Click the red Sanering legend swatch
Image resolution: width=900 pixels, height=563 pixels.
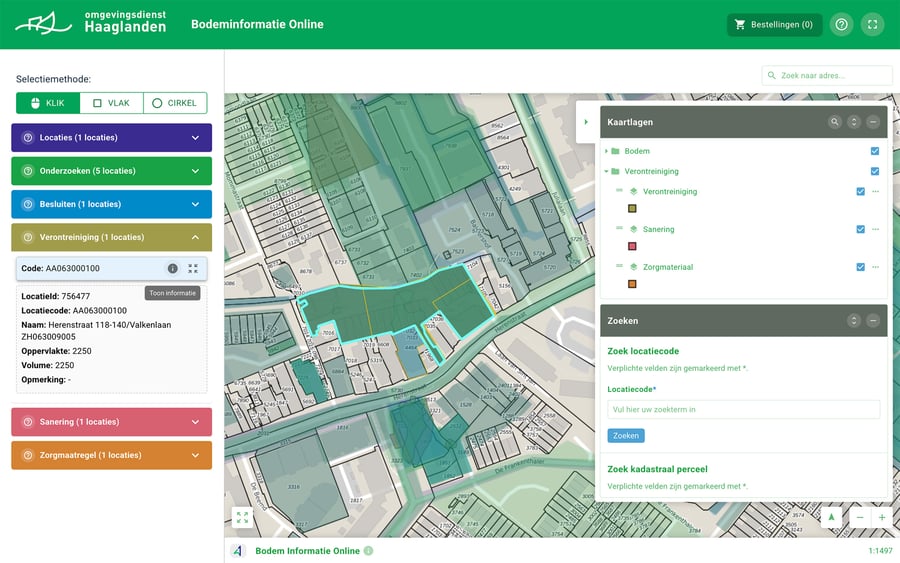(632, 246)
